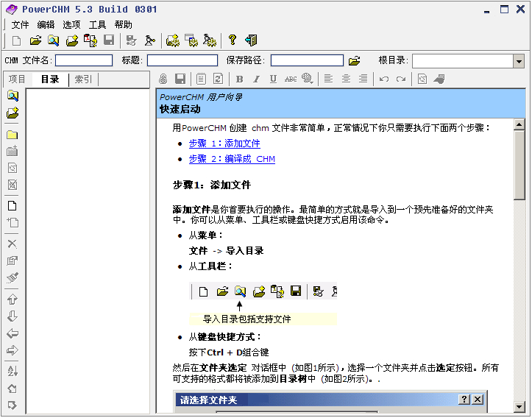The width and height of the screenshot is (532, 418).
Task: Toggle Italic formatting
Action: pyautogui.click(x=257, y=79)
